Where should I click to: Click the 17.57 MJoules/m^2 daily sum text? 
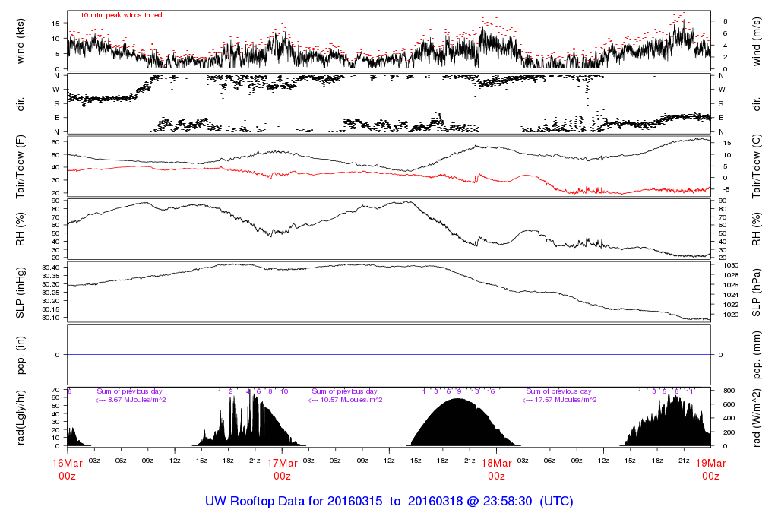point(560,400)
